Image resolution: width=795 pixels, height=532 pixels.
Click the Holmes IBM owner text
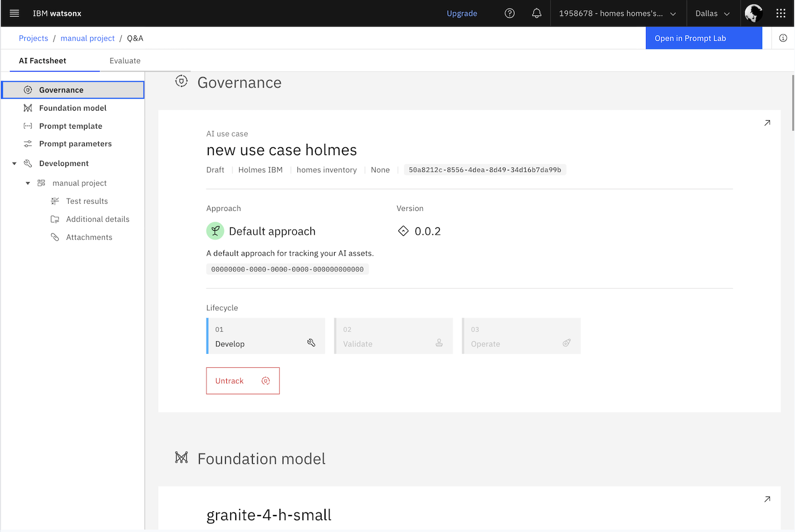pos(260,170)
